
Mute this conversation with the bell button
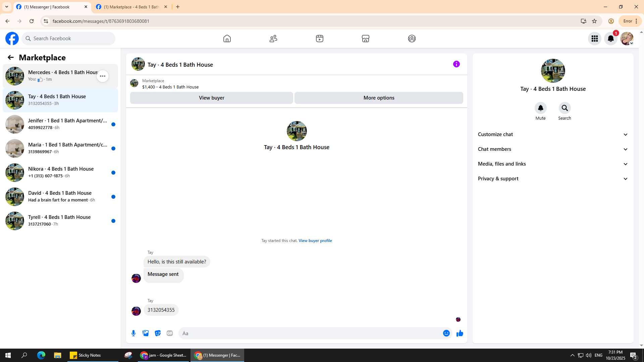coord(540,108)
